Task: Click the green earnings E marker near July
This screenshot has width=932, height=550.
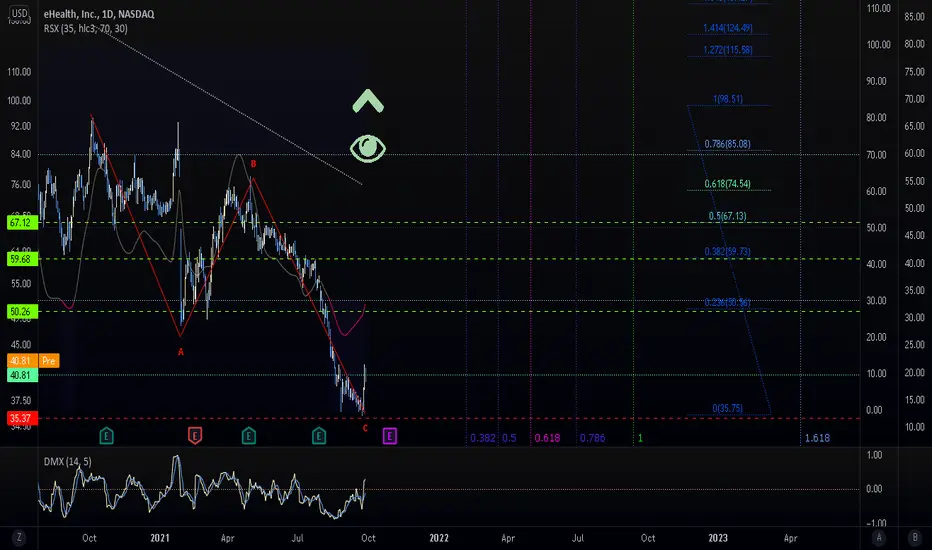Action: (x=319, y=436)
